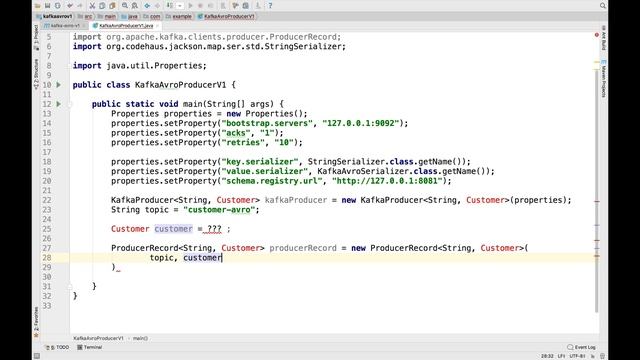This screenshot has height=360, width=640.
Task: Click the tool windows toggle icon bottom-left
Action: [37, 356]
